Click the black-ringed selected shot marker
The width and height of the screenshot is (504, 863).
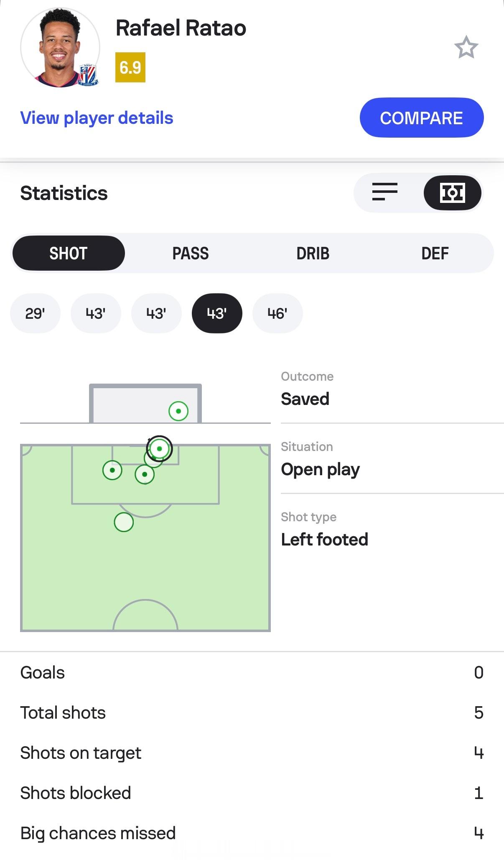pos(159,448)
